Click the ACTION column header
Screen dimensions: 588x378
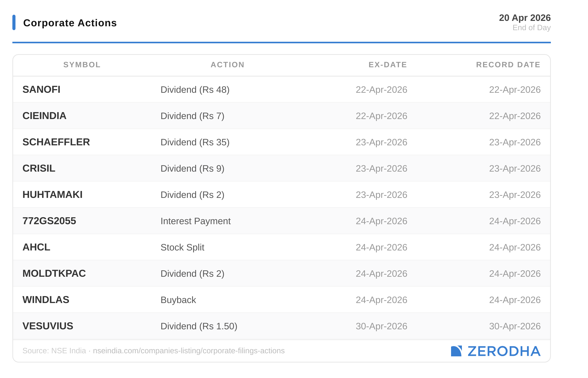(227, 65)
